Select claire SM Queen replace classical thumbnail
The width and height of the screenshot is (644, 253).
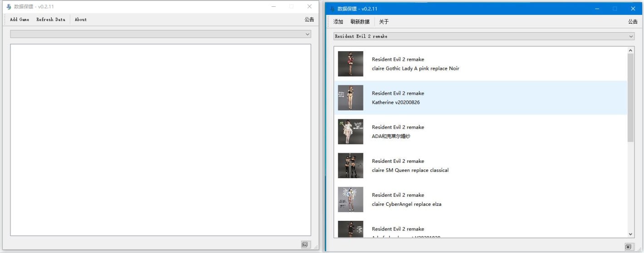pos(350,165)
